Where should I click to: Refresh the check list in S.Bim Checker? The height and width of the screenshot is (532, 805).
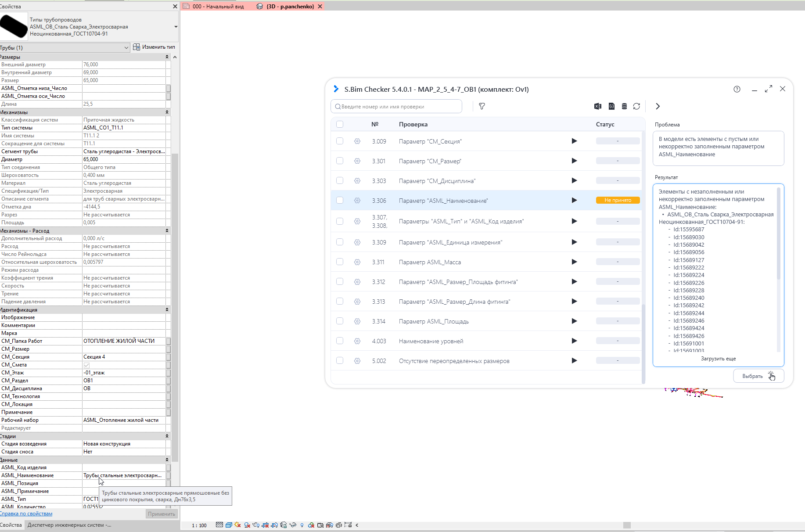(636, 106)
